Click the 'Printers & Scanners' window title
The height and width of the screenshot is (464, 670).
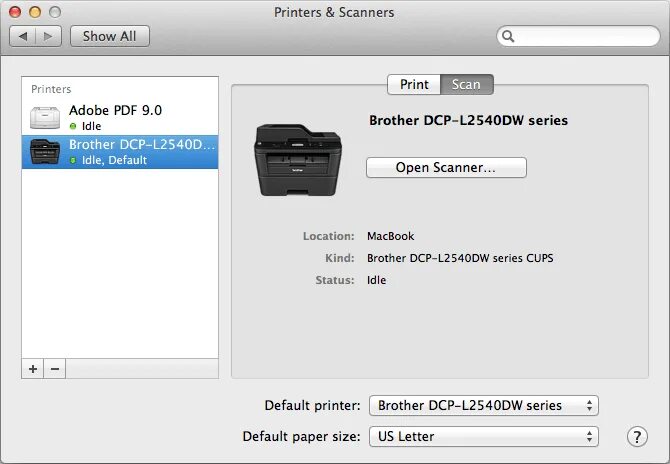click(334, 12)
